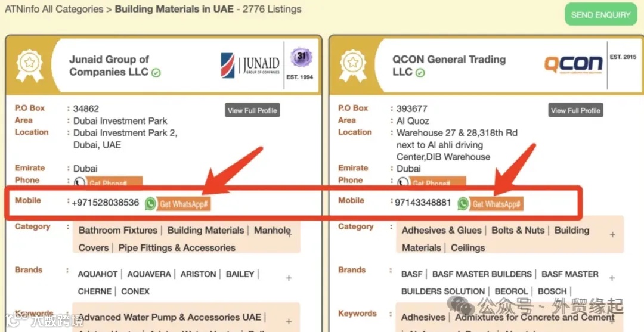Select BOSCH brand
Viewport: 644px width, 332px height.
[552, 292]
